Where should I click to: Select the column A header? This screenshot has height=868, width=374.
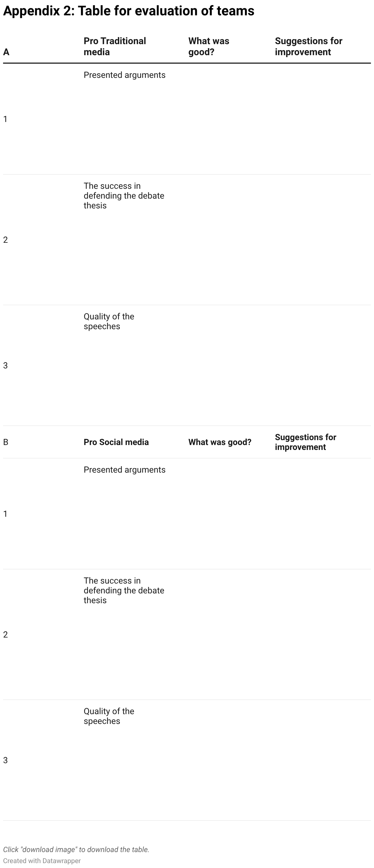[6, 52]
